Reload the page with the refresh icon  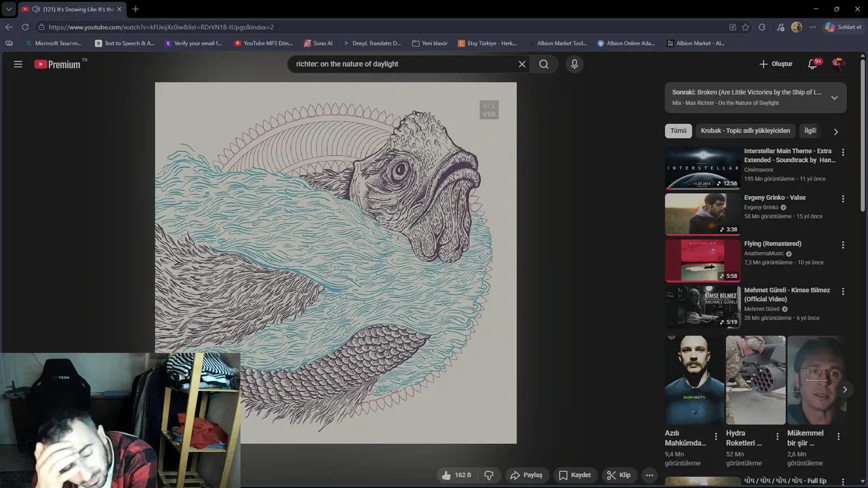point(25,27)
